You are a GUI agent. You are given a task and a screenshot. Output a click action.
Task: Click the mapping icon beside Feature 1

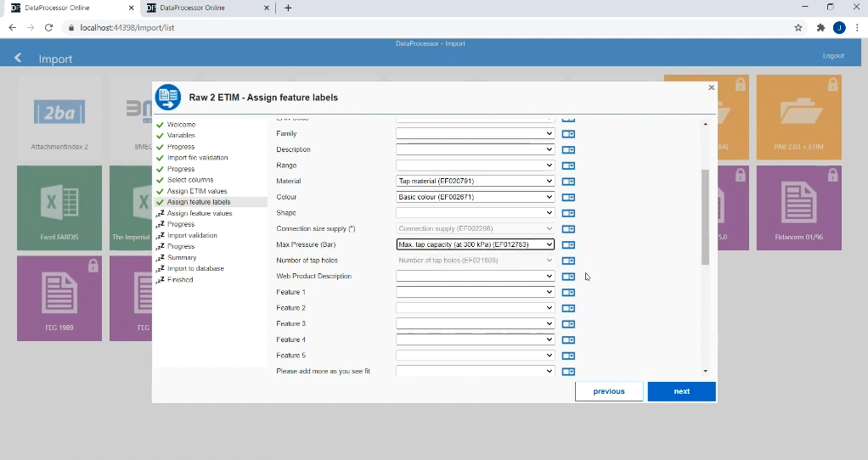pos(568,293)
